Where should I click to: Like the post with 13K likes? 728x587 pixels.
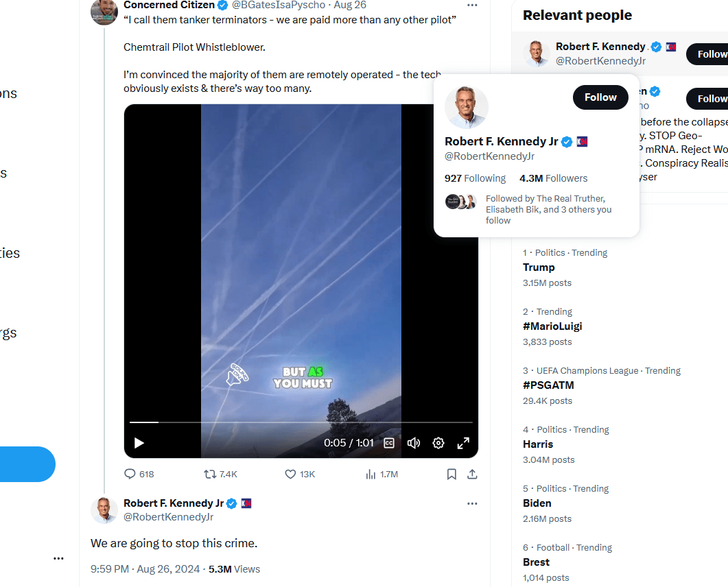pos(290,474)
